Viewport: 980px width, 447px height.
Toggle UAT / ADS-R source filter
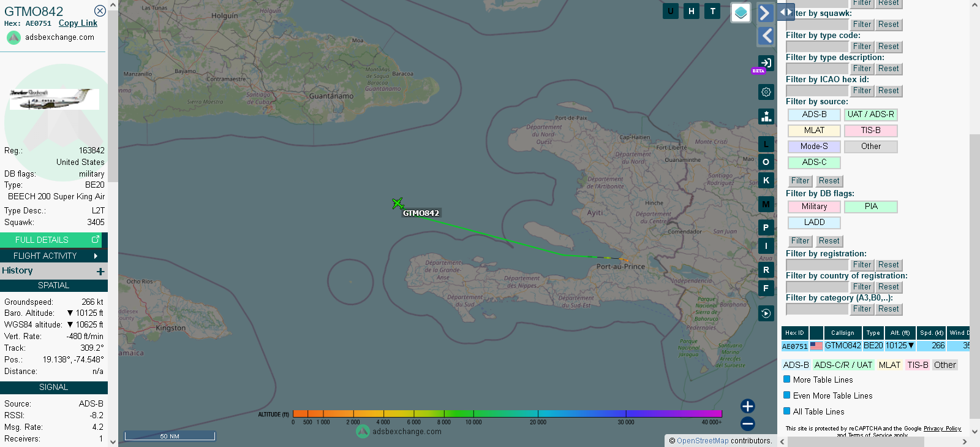pyautogui.click(x=870, y=115)
